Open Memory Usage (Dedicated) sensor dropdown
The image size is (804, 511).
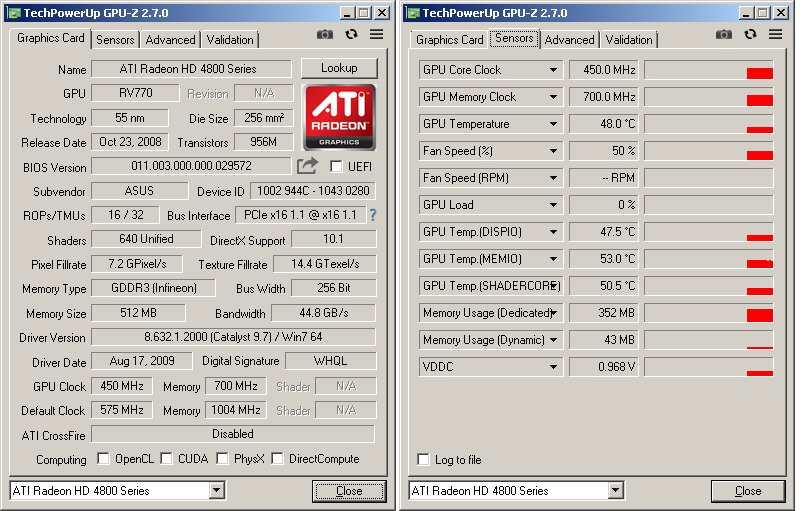click(x=553, y=313)
